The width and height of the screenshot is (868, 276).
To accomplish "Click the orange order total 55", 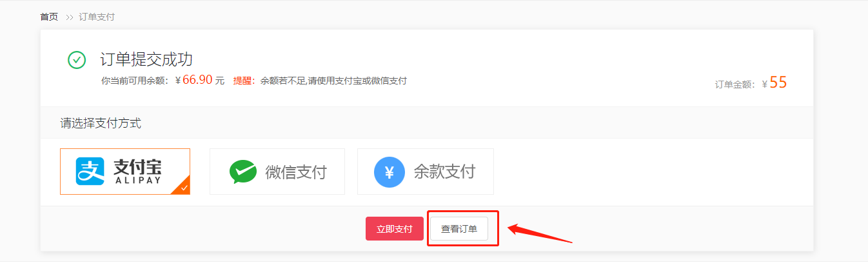I will 778,83.
